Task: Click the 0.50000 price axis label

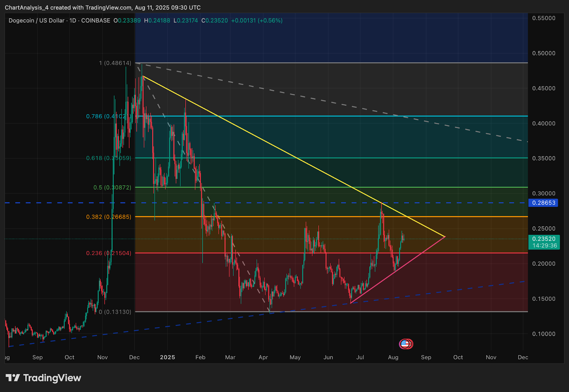Action: point(544,53)
